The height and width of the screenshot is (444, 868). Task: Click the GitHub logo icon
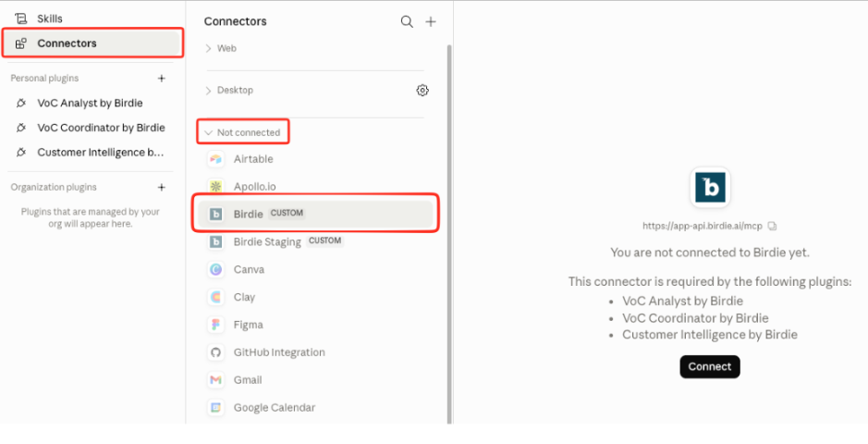click(216, 352)
